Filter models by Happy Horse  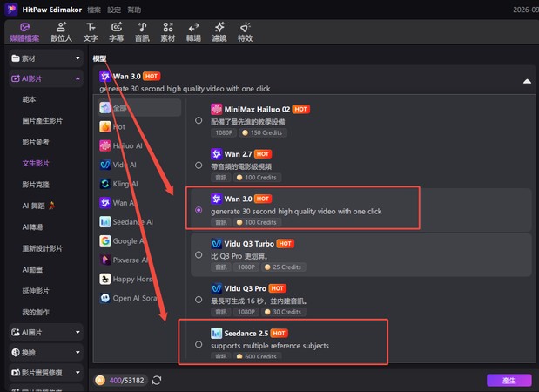click(139, 279)
